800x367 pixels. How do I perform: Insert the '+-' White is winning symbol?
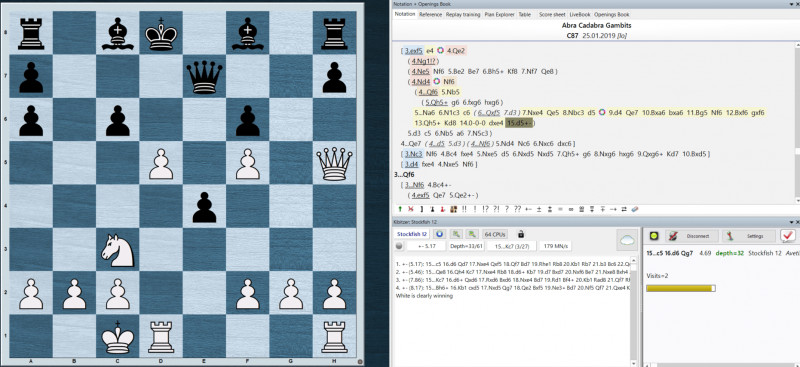click(528, 209)
